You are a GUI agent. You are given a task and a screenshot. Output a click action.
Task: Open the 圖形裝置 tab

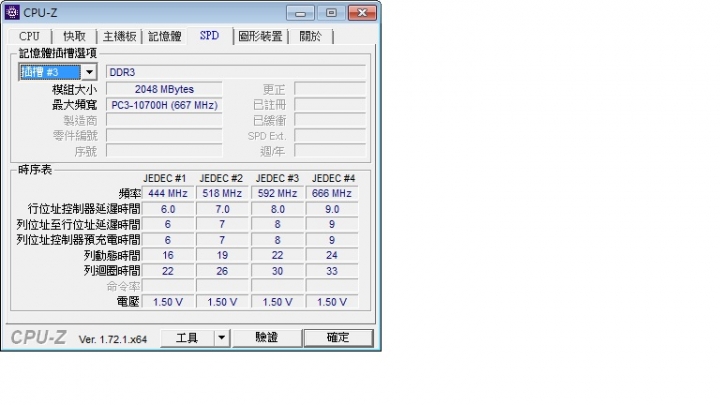(x=260, y=36)
